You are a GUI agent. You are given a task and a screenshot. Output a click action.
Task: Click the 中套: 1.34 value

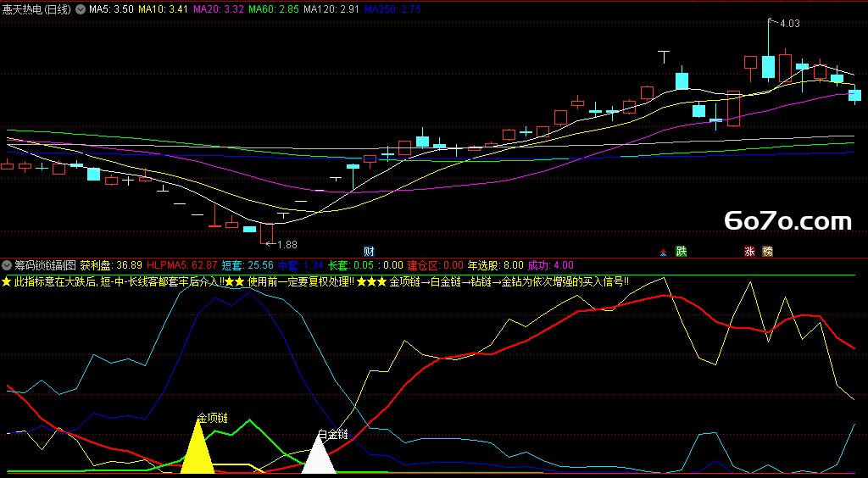tap(301, 265)
